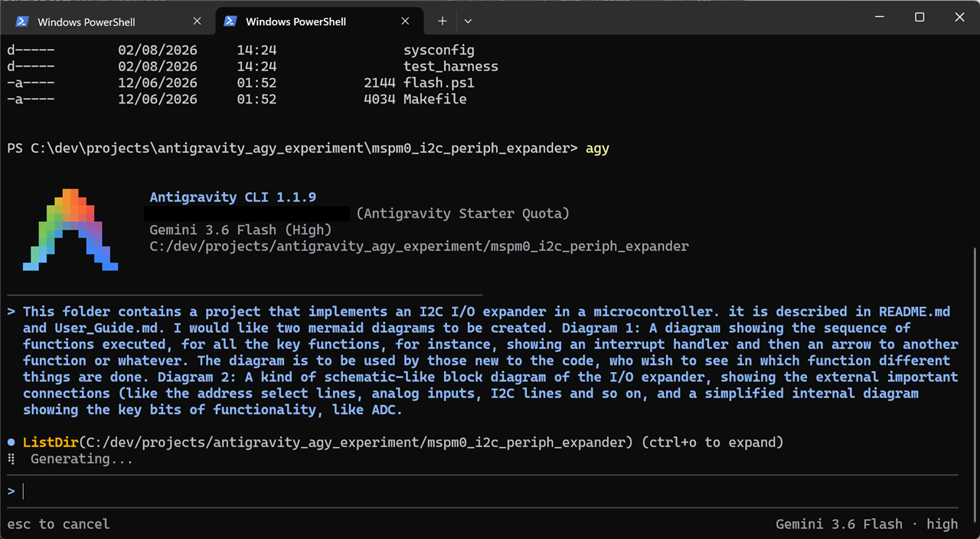
Task: Click PowerShell icon on second tab
Action: [230, 21]
